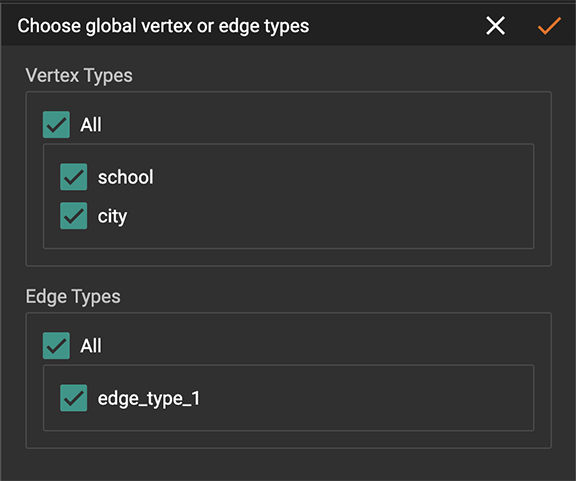
Task: Click the dialog title 'Choose global vertex or edge types'
Action: (163, 26)
